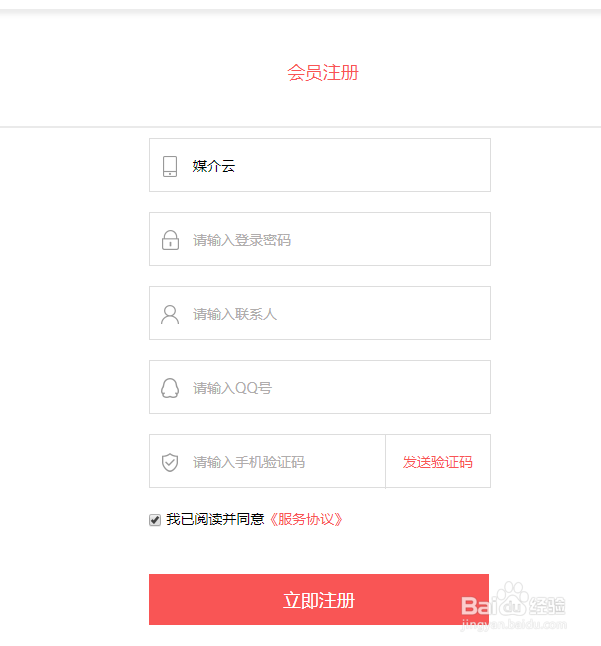Viewport: 601px width, 646px height.
Task: Click the person icon beside the contact field
Action: coord(170,314)
